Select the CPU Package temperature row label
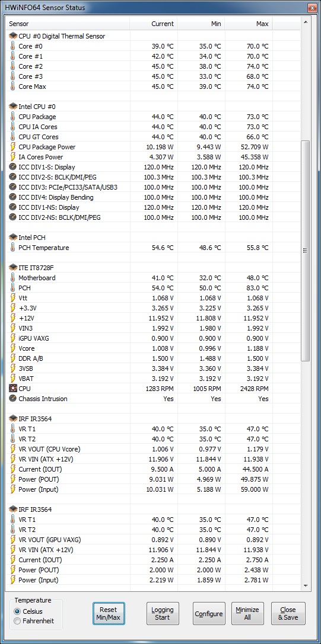Image resolution: width=321 pixels, height=644 pixels. (x=37, y=117)
